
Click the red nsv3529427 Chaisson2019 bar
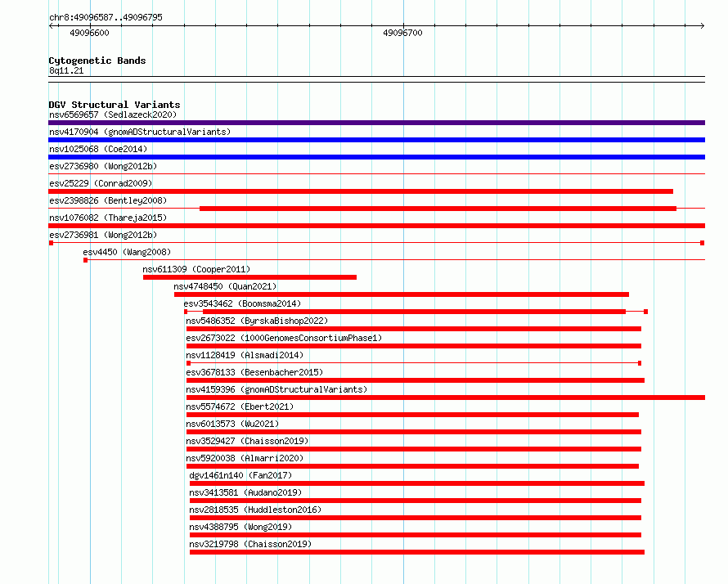[x=414, y=449]
